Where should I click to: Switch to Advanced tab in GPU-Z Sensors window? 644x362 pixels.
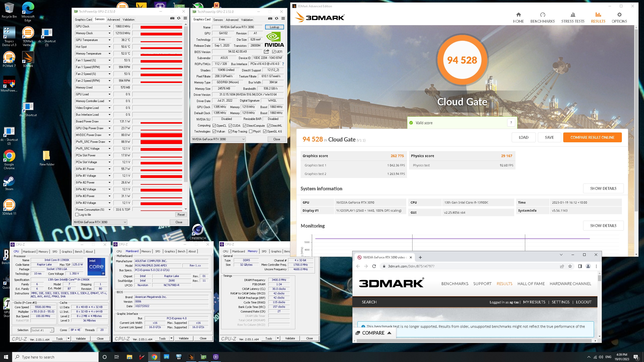coord(113,20)
